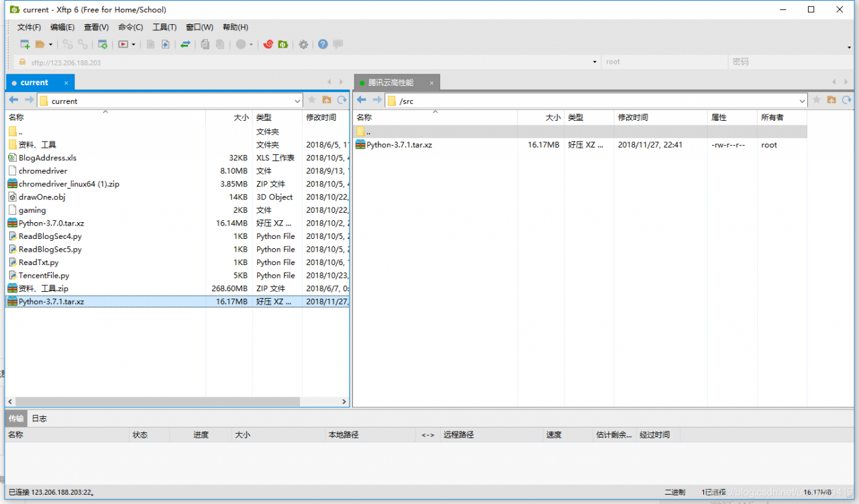Viewport: 859px width, 504px height.
Task: Sort remote files by 所有者 column
Action: 782,117
